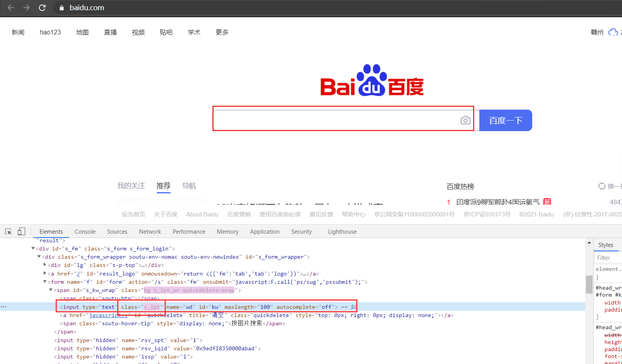
Task: Select the Elements tab
Action: point(51,232)
